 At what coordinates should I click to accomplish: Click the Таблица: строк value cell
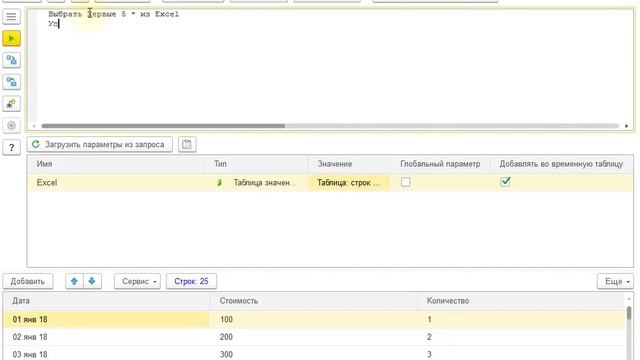pos(349,182)
